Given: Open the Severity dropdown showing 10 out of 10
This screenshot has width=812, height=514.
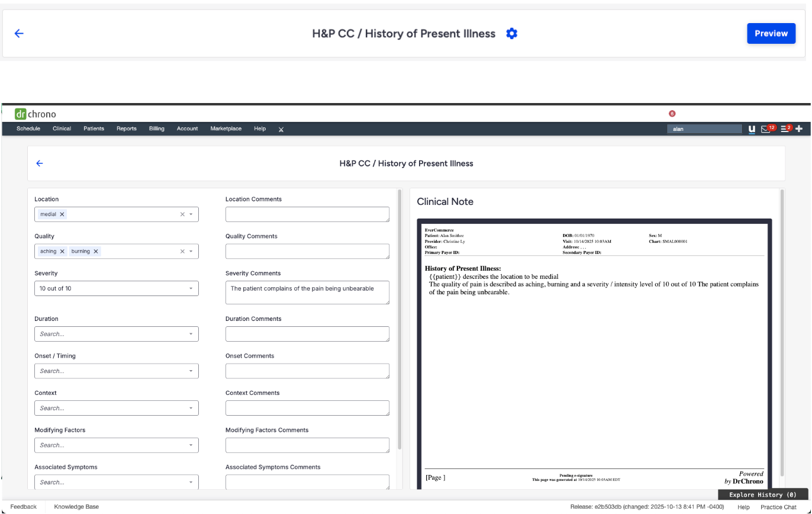Looking at the screenshot, I should 117,288.
